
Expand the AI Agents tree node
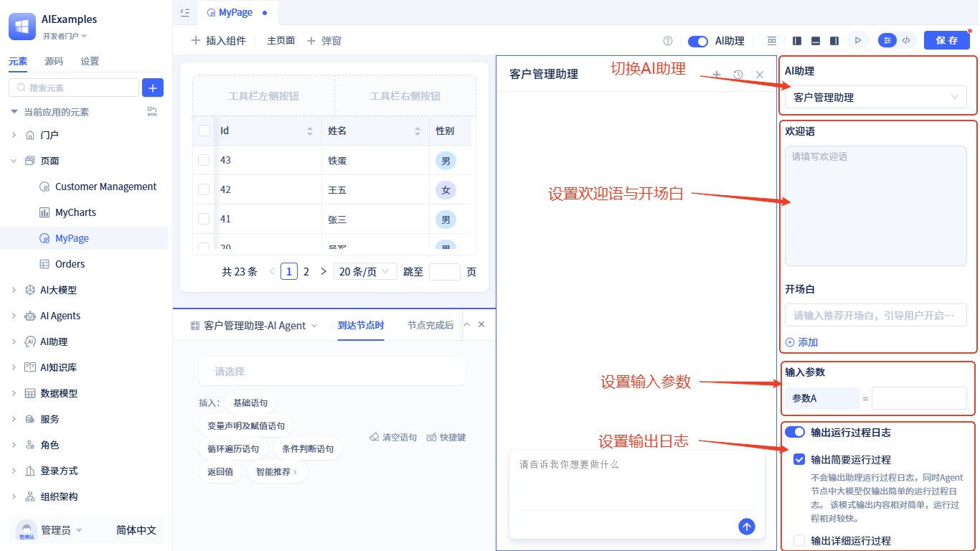[14, 316]
